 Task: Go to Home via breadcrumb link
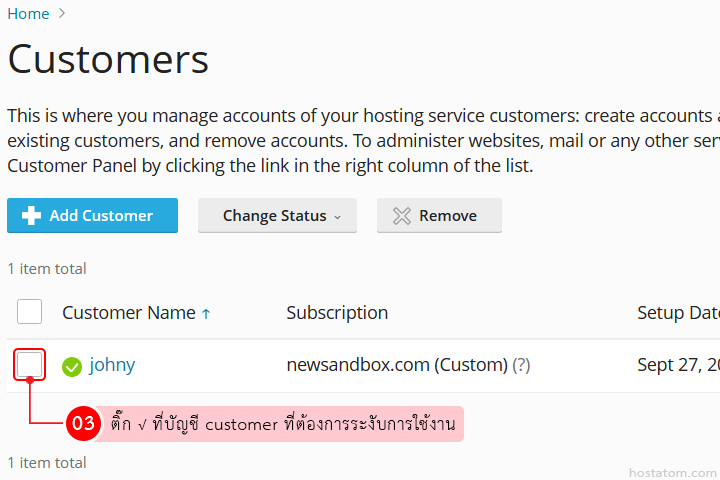click(x=28, y=13)
